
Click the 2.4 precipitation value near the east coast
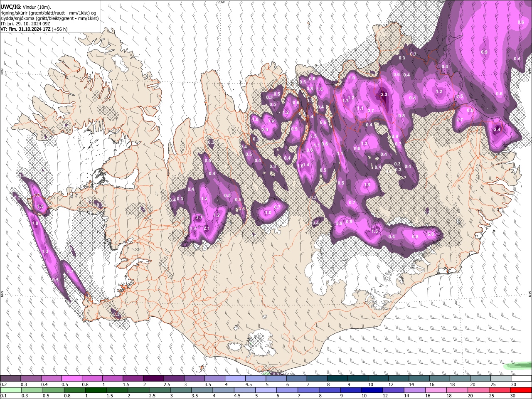click(x=498, y=129)
